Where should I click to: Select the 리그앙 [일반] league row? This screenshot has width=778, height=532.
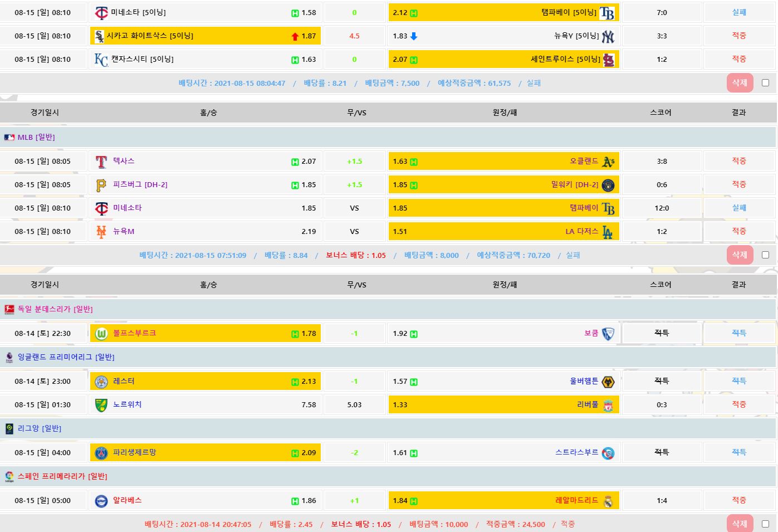pos(39,428)
